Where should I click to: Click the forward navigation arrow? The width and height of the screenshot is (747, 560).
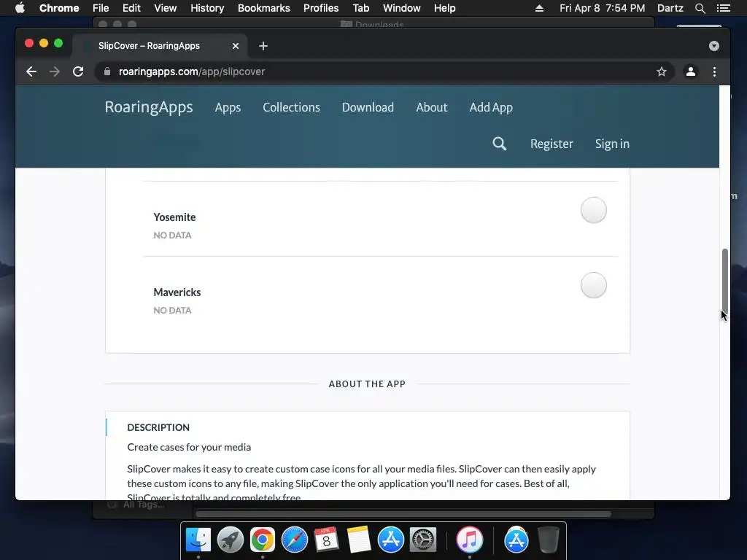[x=55, y=71]
